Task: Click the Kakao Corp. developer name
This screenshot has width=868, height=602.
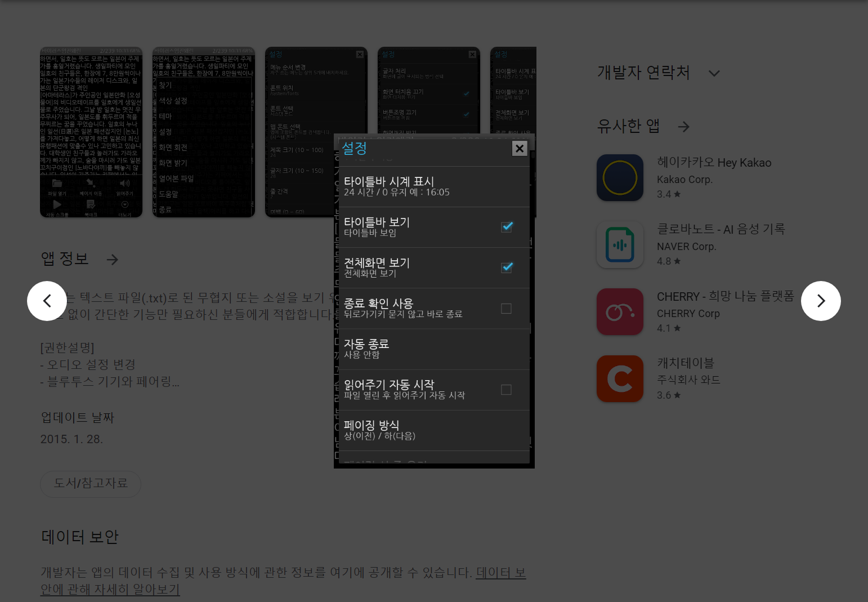Action: [684, 180]
